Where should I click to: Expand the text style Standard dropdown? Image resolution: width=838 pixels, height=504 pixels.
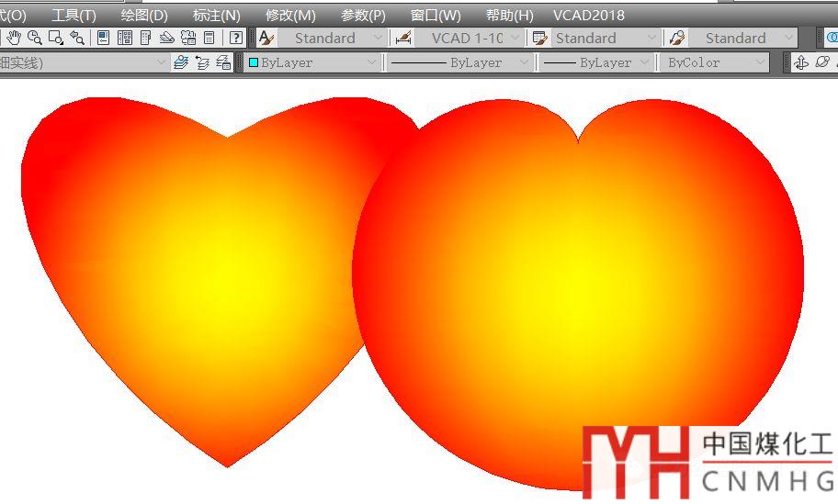(378, 38)
